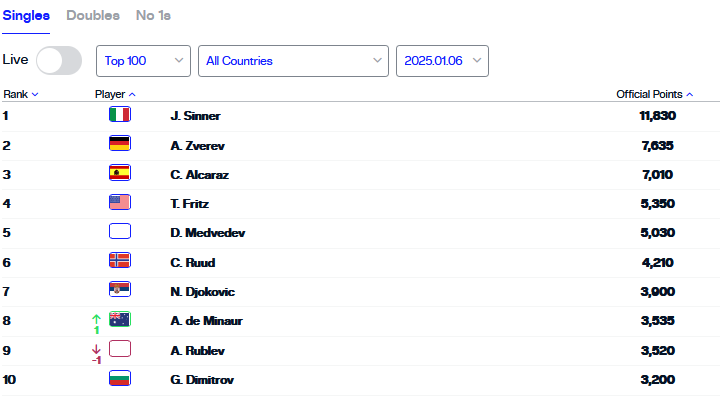Click the Bulgarian flag beside G. Dimitrov
The width and height of the screenshot is (720, 404).
[119, 379]
